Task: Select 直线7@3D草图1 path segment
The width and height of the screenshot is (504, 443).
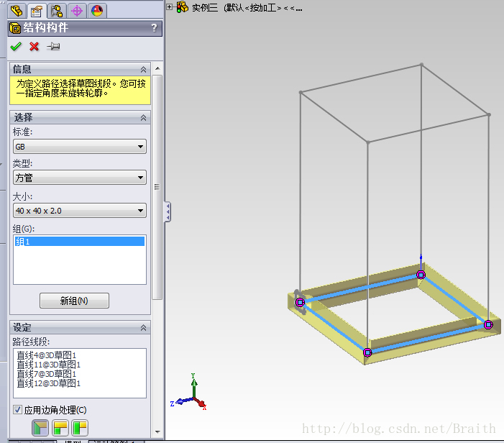Action: pyautogui.click(x=47, y=374)
